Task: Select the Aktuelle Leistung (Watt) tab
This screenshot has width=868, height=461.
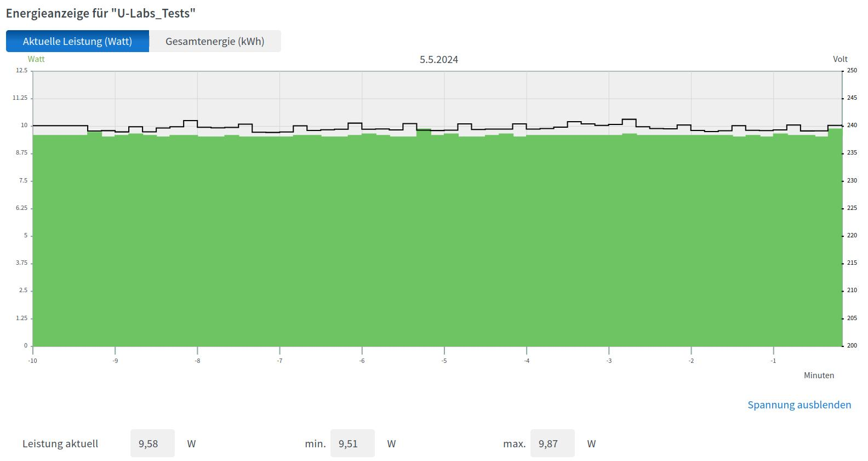Action: (77, 41)
